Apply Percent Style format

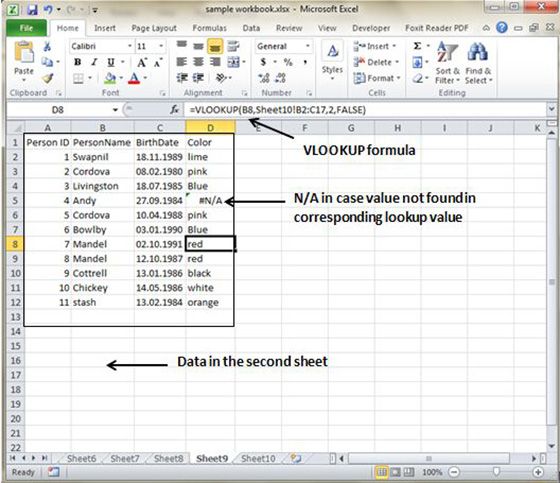(x=288, y=63)
